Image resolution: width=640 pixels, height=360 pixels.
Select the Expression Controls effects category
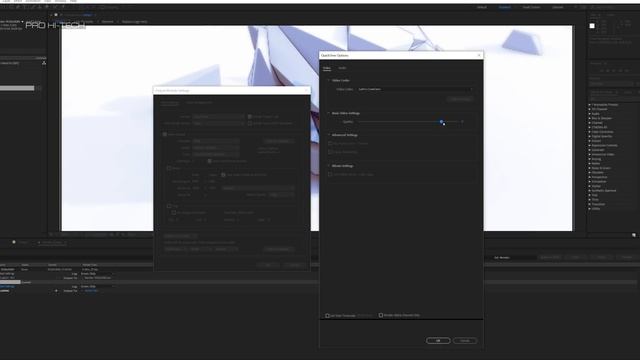click(604, 145)
